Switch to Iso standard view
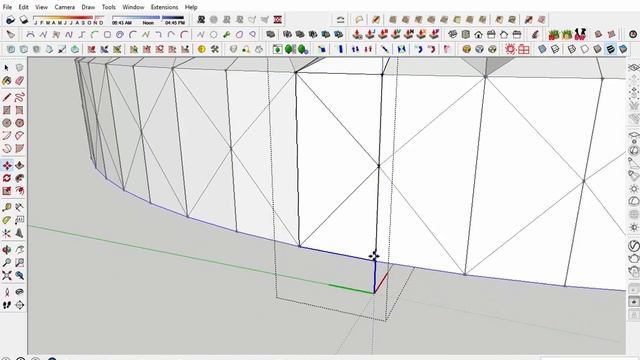Image resolution: width=640 pixels, height=360 pixels. 452,34
